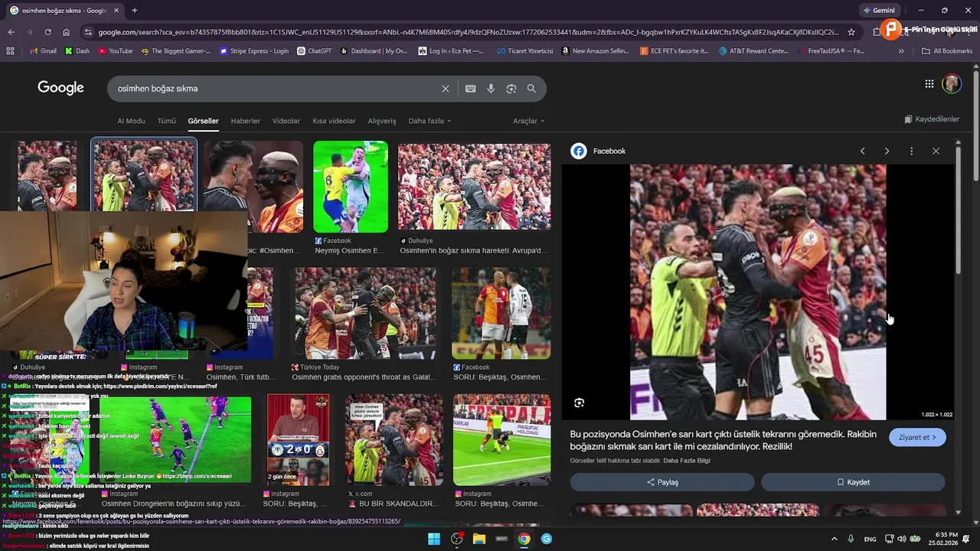Show hidden bookmarks overflow chevron
Image resolution: width=980 pixels, height=551 pixels.
(901, 51)
